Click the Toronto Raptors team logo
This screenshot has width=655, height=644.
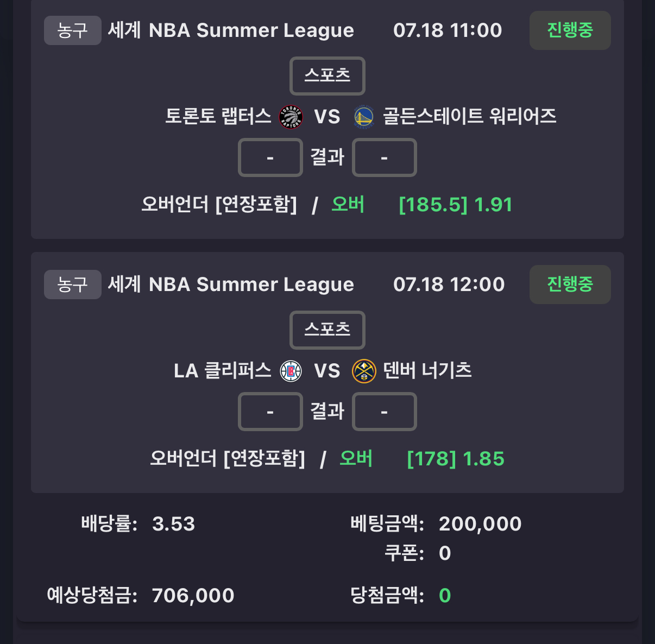(x=291, y=117)
